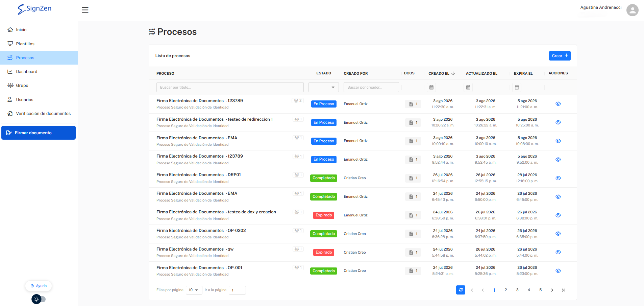Open Usuarios in sidebar
This screenshot has height=306, width=644.
tap(39, 100)
